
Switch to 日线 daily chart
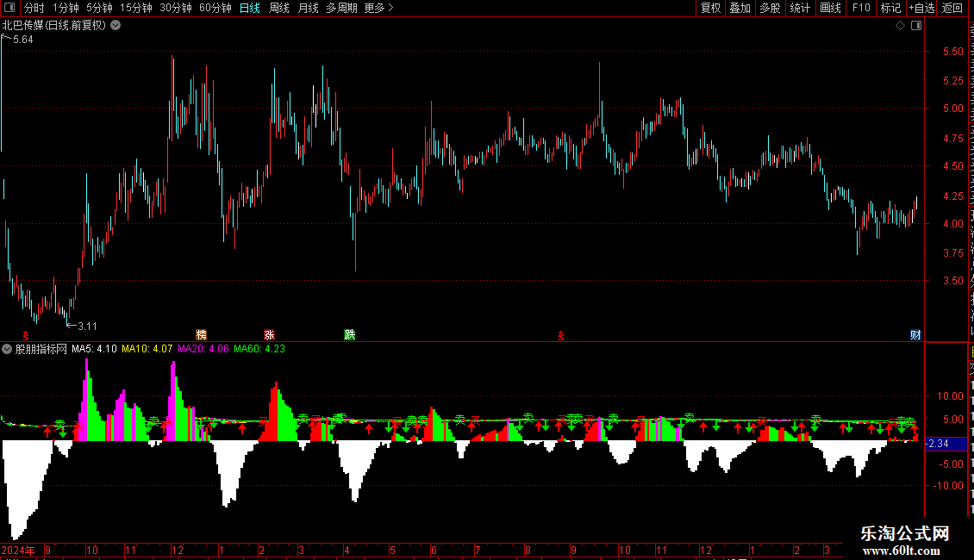tap(250, 8)
